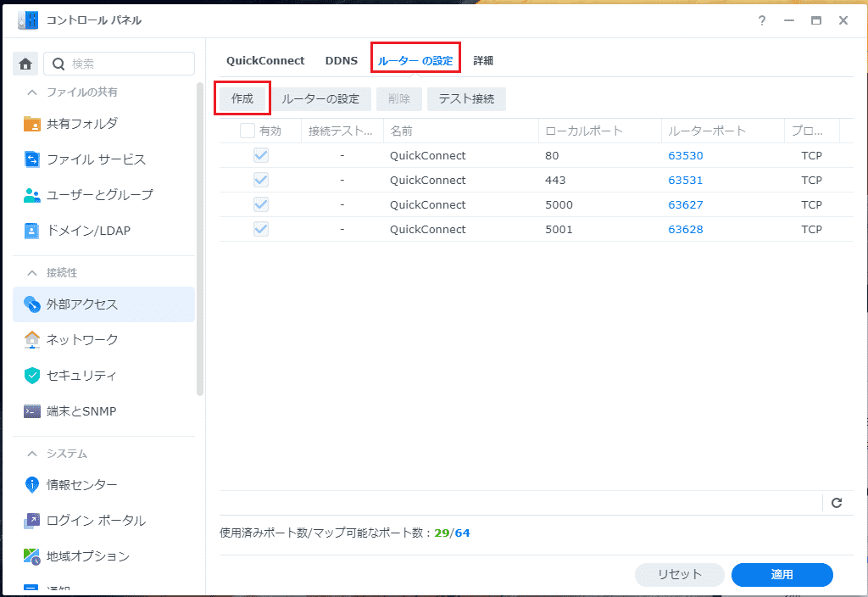
Task: Click the ルーターの設定 toolbar button
Action: (320, 99)
